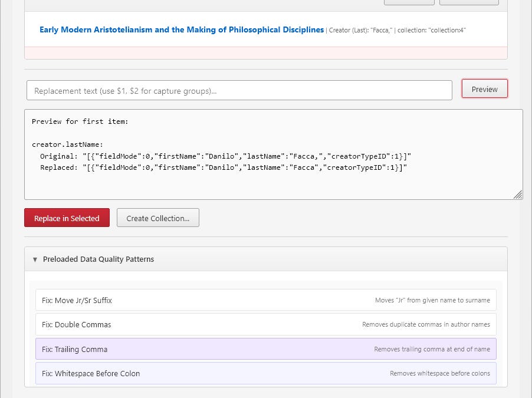This screenshot has height=398, width=532.
Task: Focus the Replacement text input field
Action: pyautogui.click(x=239, y=90)
